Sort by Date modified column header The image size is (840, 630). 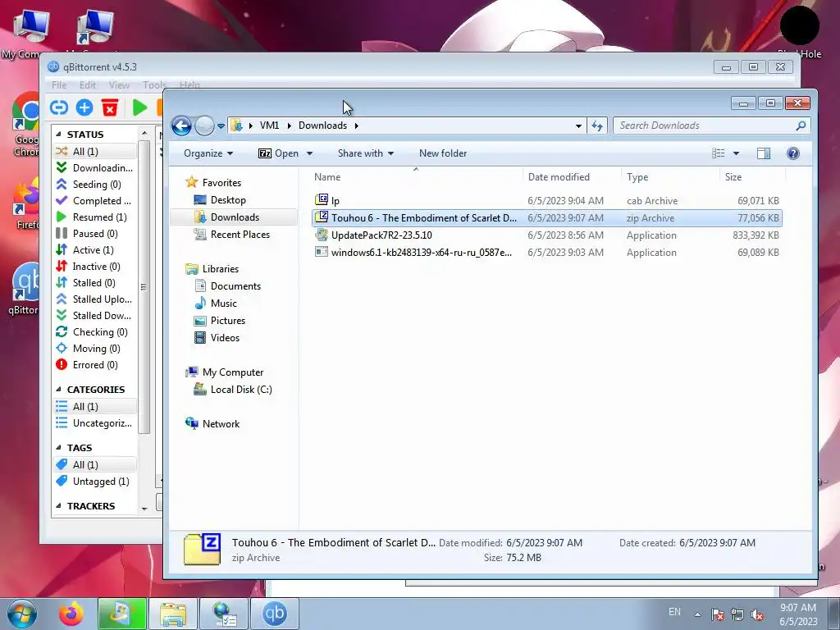tap(572, 177)
